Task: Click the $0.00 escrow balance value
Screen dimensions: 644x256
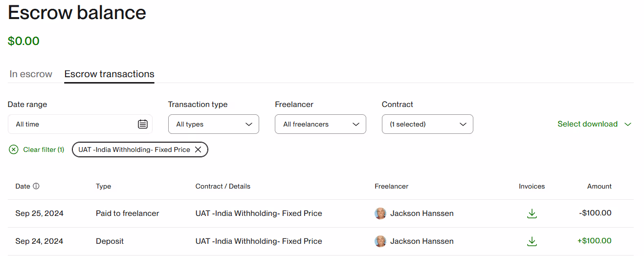Action: pyautogui.click(x=23, y=41)
